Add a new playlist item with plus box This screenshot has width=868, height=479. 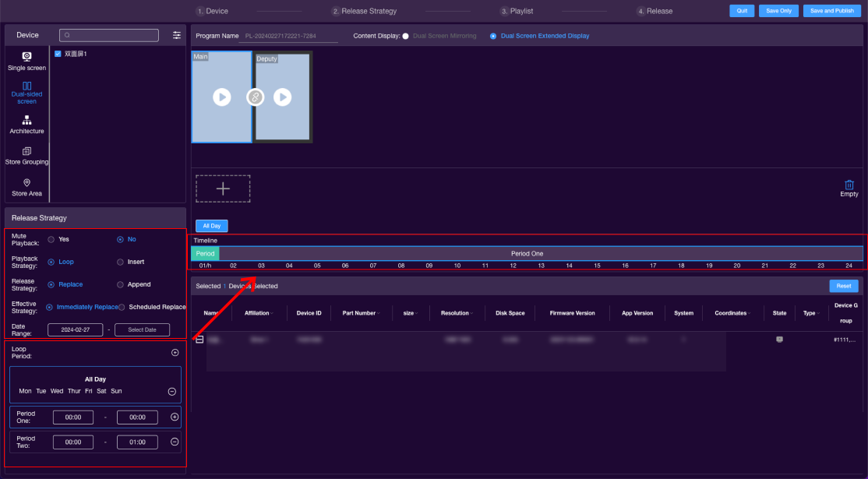tap(223, 188)
